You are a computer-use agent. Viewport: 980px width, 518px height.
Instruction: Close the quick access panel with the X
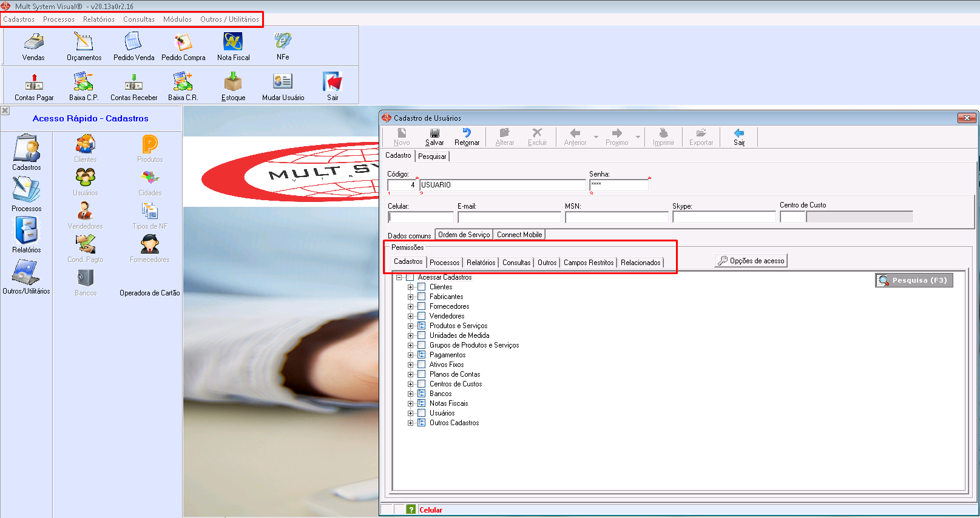pyautogui.click(x=5, y=110)
